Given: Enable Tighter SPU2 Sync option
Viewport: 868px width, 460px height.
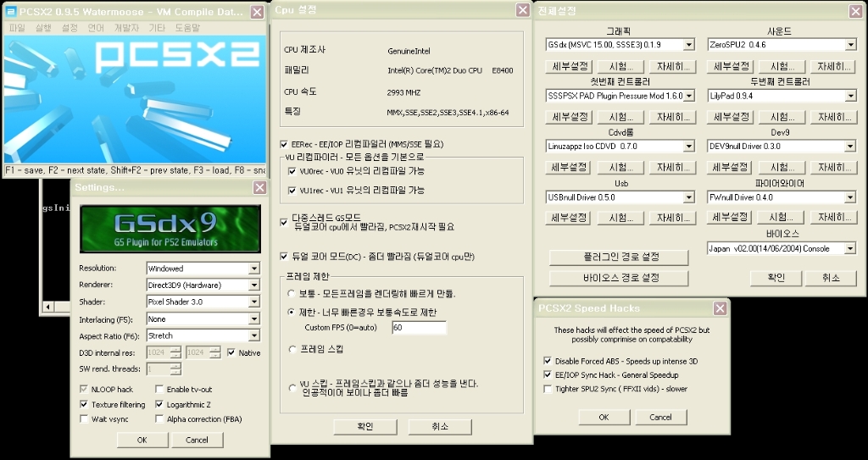Looking at the screenshot, I should coord(548,389).
